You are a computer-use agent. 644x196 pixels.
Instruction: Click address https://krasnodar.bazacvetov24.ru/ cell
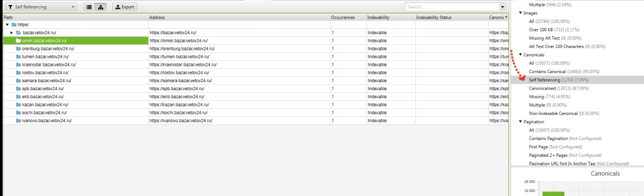239,64
